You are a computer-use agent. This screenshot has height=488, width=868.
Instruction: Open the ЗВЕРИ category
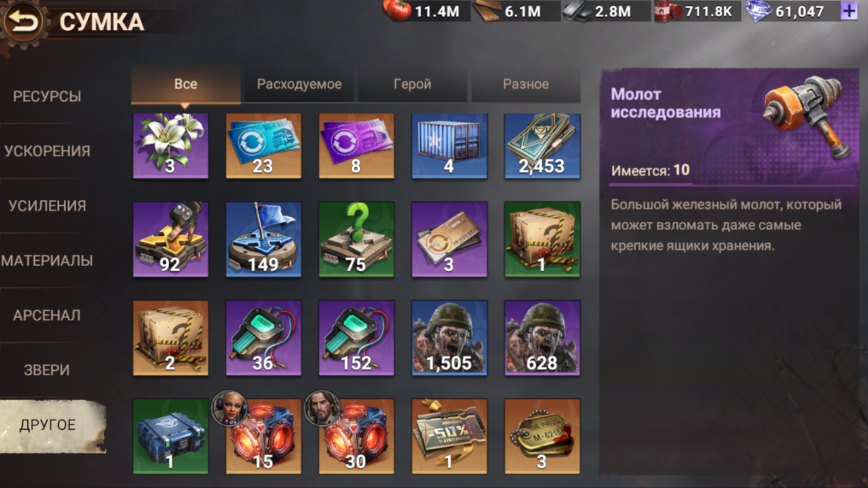click(x=47, y=370)
